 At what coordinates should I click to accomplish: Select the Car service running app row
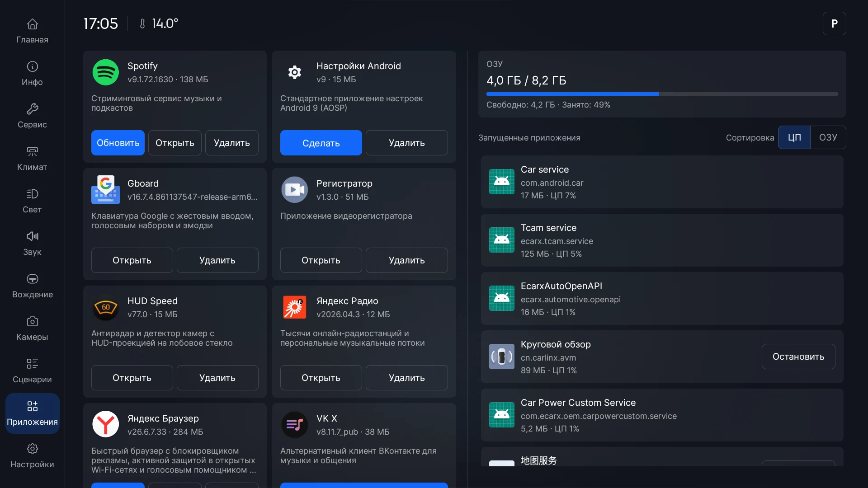(662, 182)
